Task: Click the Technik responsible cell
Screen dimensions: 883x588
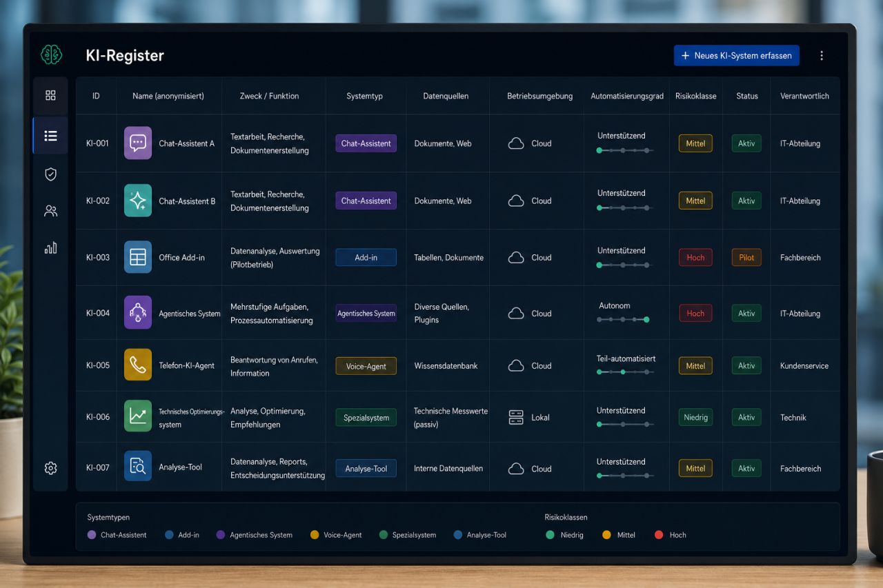Action: 793,417
